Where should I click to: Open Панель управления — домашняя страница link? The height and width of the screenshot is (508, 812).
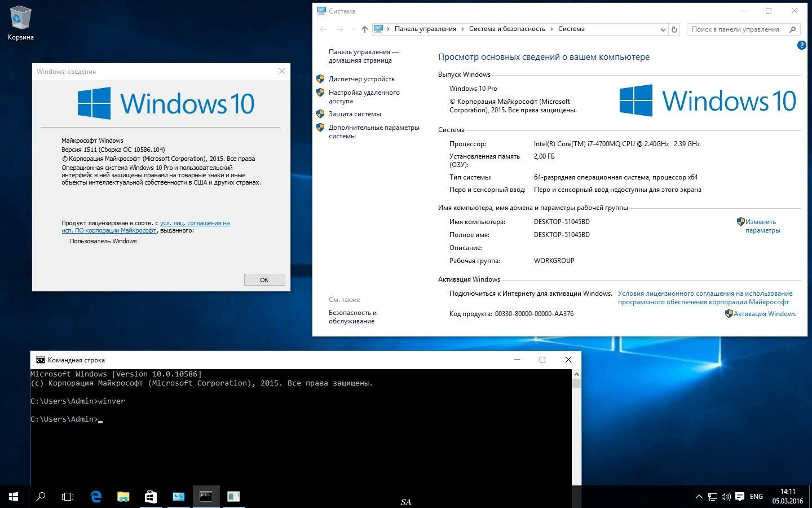(363, 56)
